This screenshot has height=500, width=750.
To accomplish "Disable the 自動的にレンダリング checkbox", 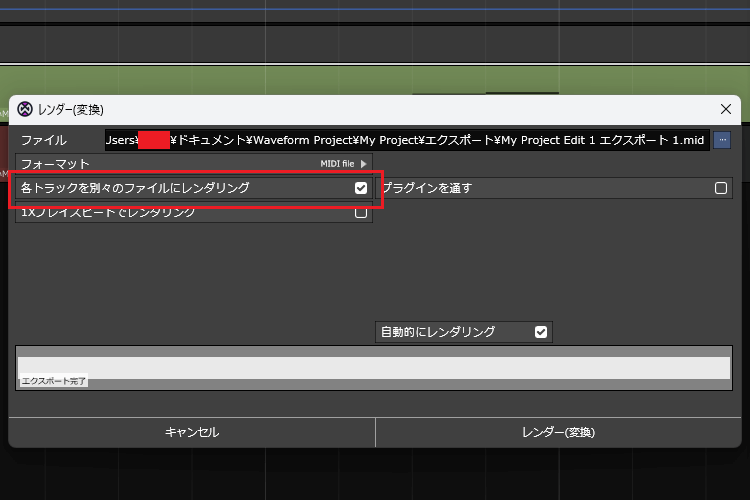I will (541, 332).
